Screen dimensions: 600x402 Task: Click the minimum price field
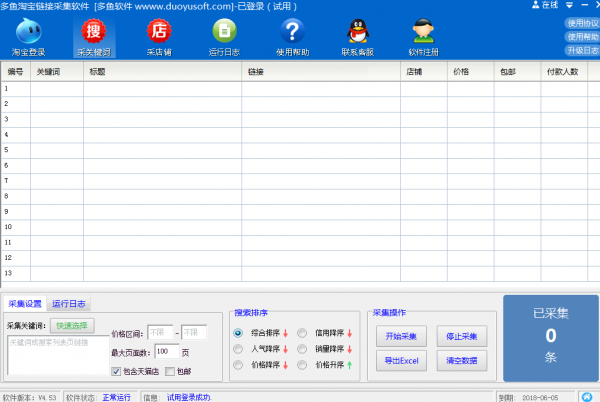tap(160, 332)
